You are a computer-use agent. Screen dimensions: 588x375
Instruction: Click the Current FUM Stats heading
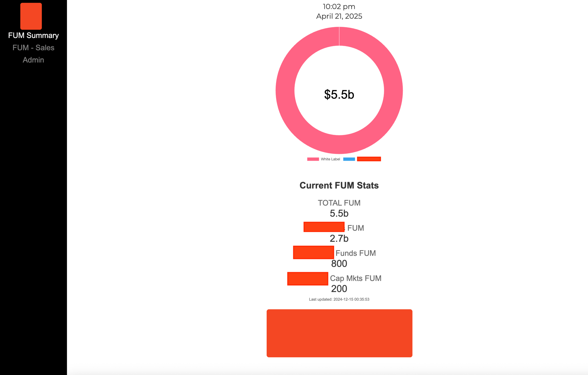pyautogui.click(x=339, y=185)
